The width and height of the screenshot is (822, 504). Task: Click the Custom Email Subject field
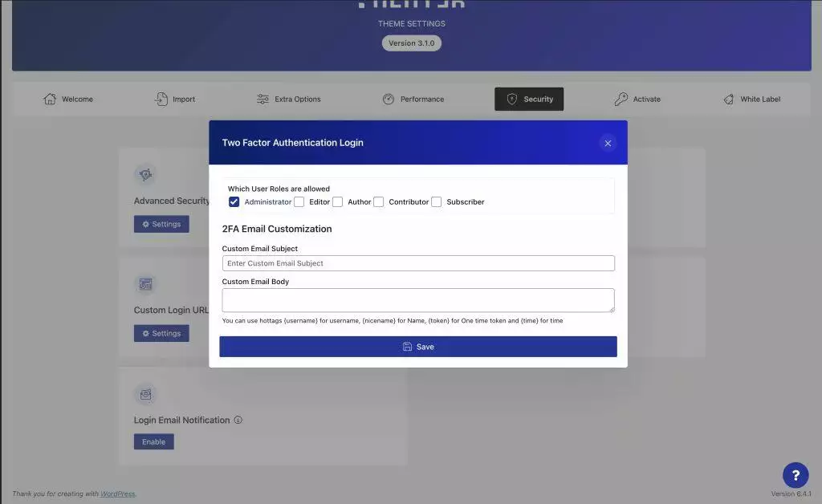[418, 263]
